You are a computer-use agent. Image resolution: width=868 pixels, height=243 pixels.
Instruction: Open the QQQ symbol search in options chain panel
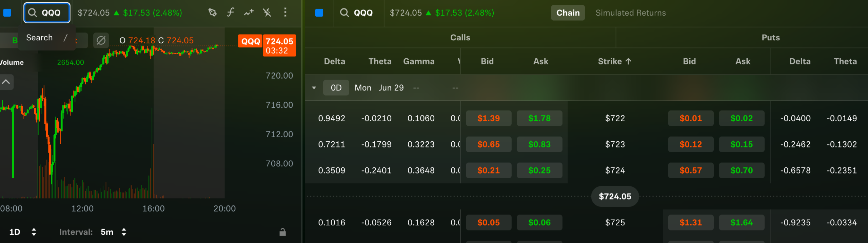357,13
